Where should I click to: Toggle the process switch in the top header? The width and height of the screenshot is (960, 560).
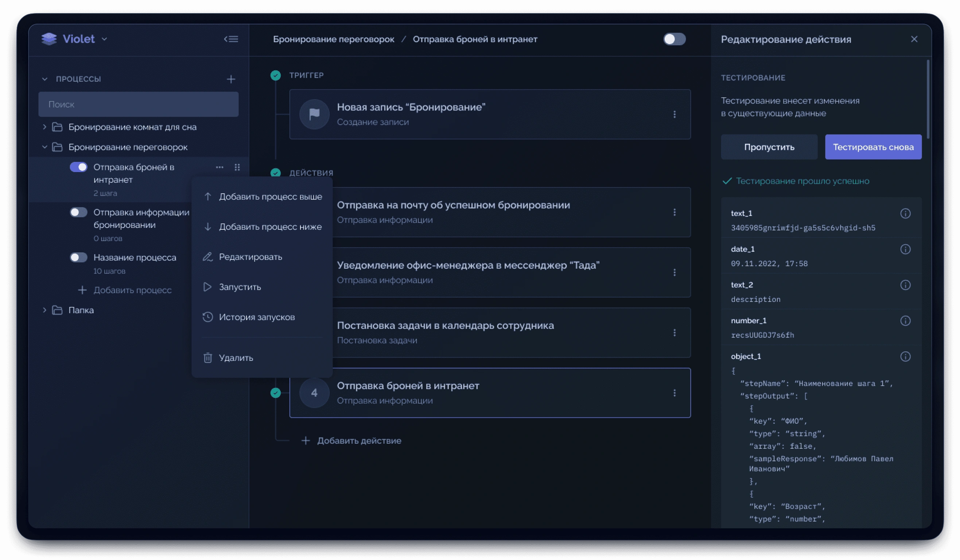point(674,39)
